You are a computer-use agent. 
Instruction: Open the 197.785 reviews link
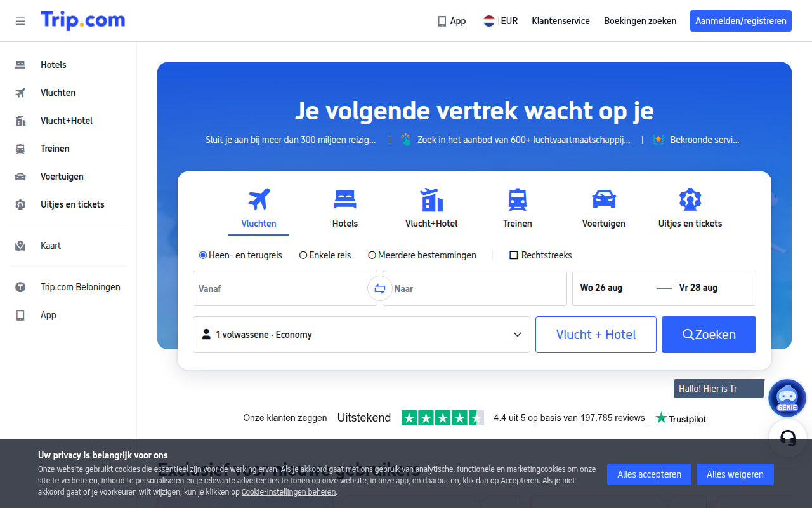(612, 418)
